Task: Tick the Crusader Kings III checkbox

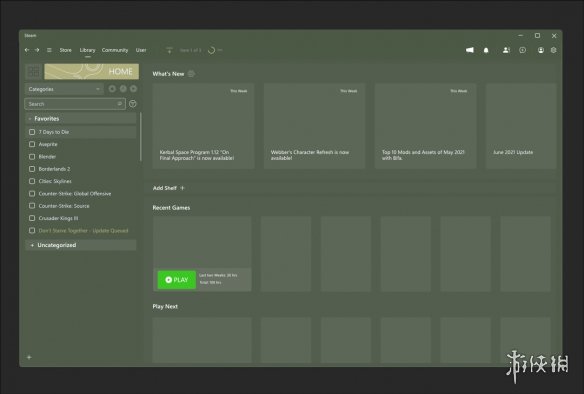Action: (32, 218)
